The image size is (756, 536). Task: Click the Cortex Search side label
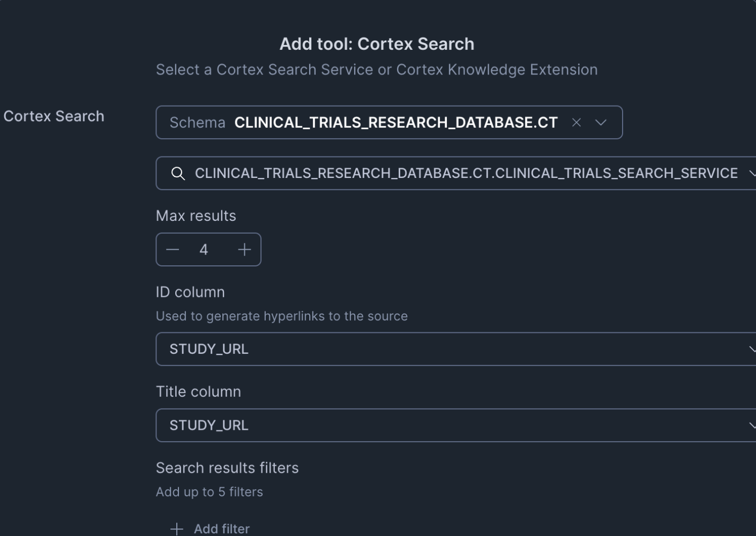point(54,116)
